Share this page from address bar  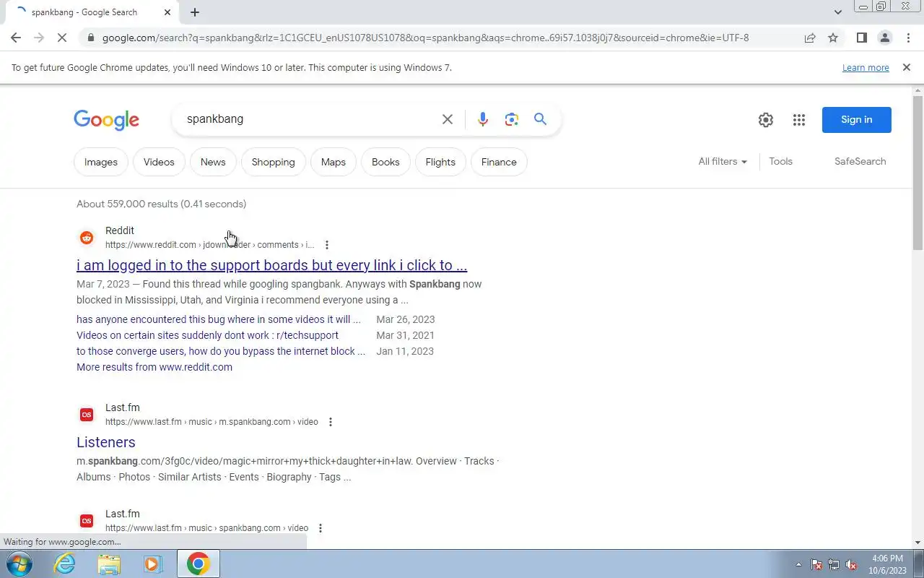pos(810,38)
